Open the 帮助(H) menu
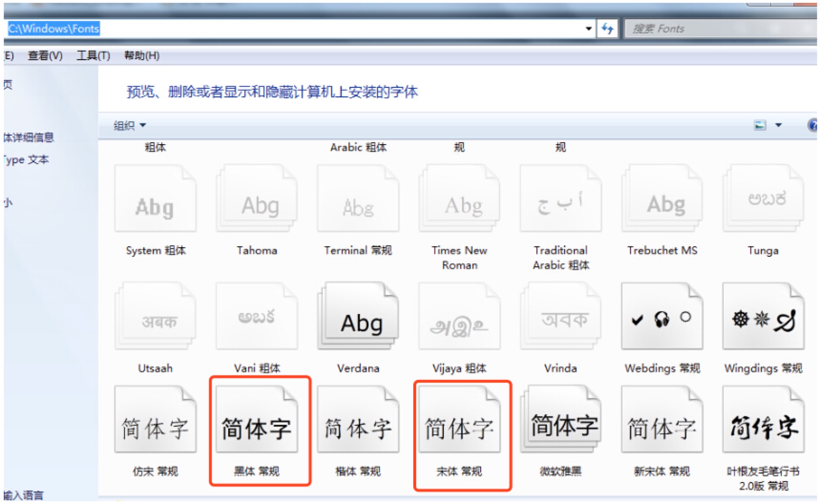The height and width of the screenshot is (504, 840). 142,56
